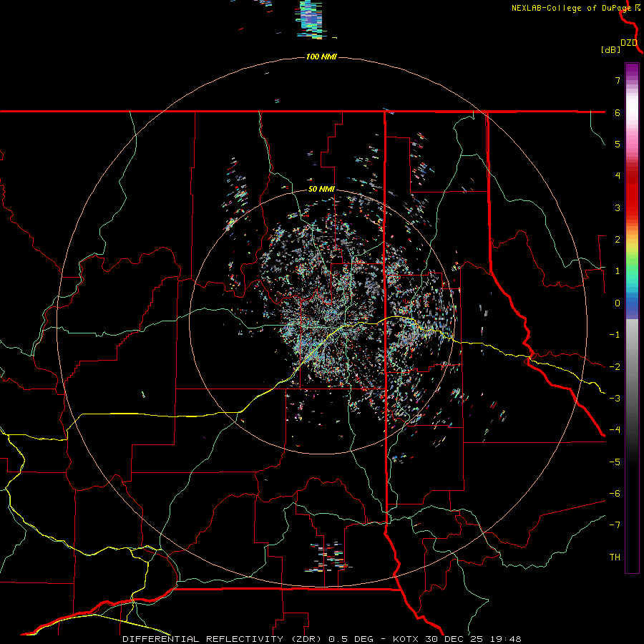Viewport: 644px width, 644px height.
Task: Pick the green band near 1 dB
Action: 632,269
